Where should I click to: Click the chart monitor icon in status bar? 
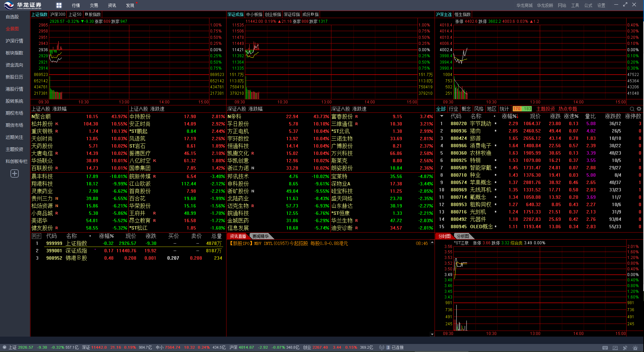615,348
